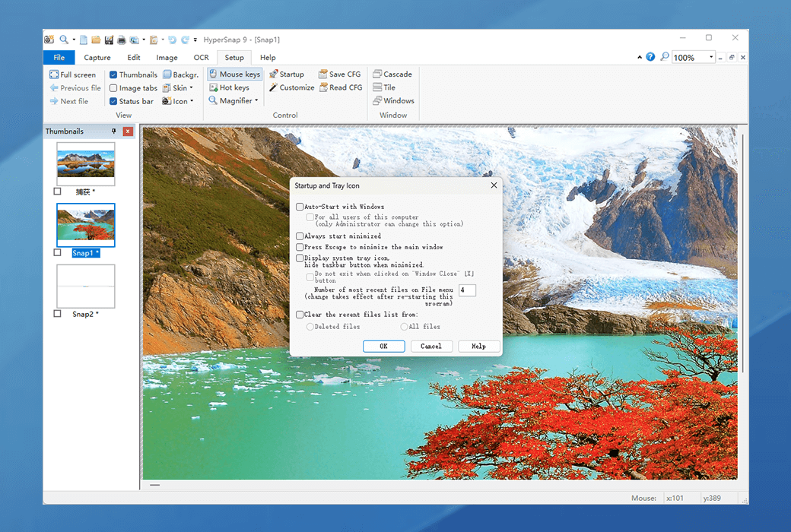Switch to the Image tab
The height and width of the screenshot is (532, 791).
click(167, 58)
